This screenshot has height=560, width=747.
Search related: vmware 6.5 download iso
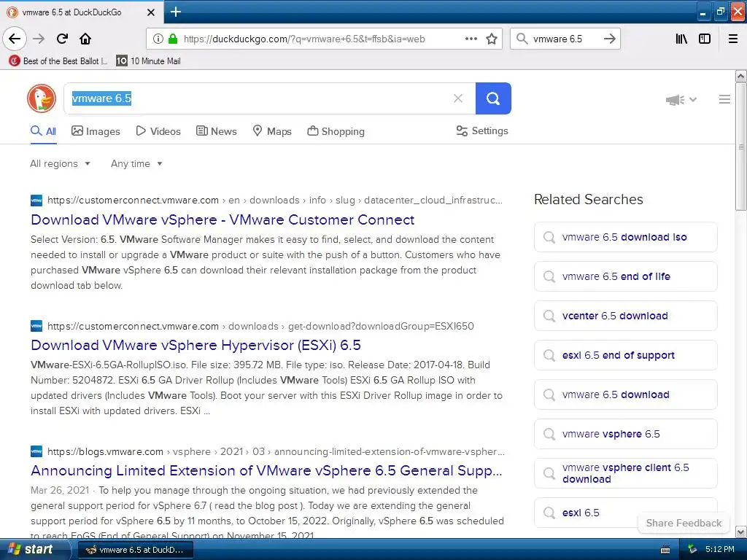pyautogui.click(x=625, y=237)
